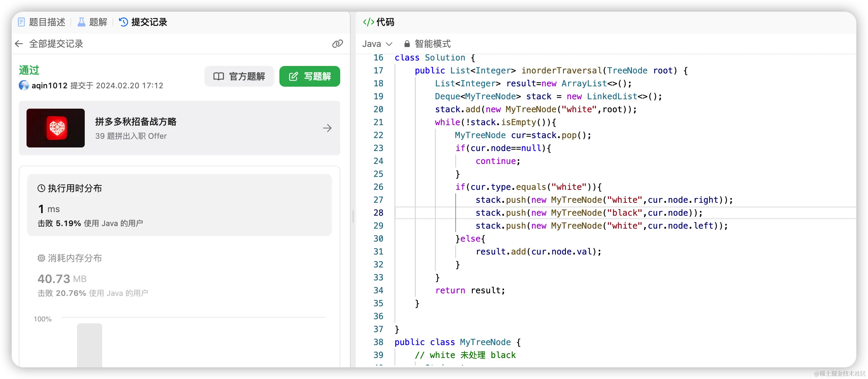868x379 pixels.
Task: Click the aqin1012 username link
Action: 49,86
